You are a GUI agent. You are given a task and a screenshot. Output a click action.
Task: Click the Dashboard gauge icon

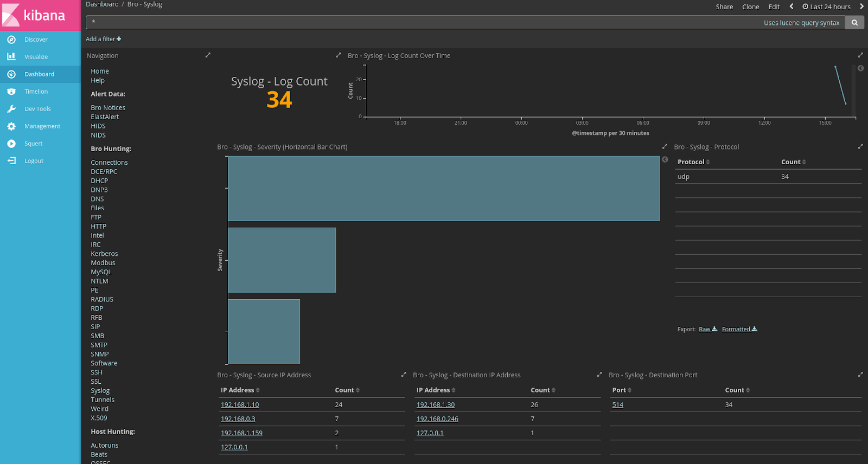pyautogui.click(x=11, y=74)
